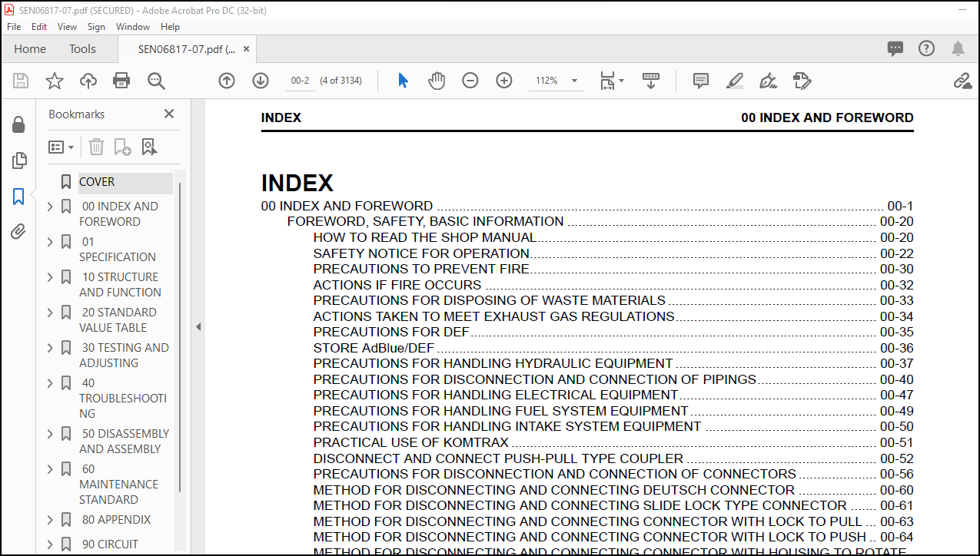Click the bookmarks panel vertical scrollbar

[181, 338]
